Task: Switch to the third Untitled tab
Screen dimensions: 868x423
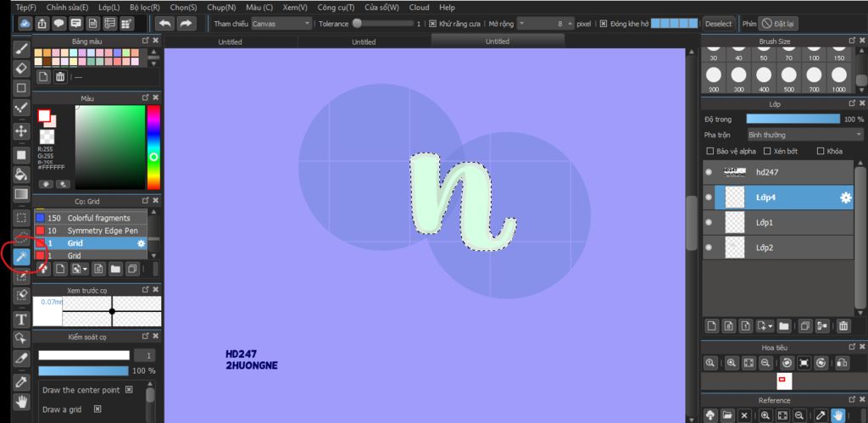Action: coord(497,42)
